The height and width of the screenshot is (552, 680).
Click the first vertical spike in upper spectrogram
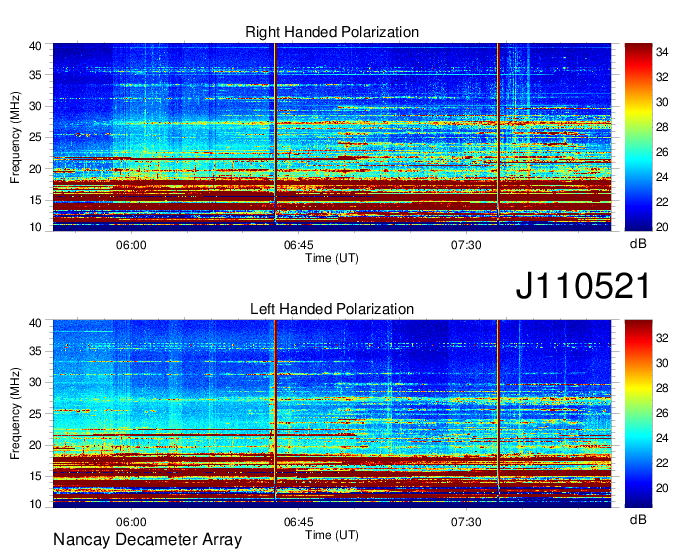[275, 132]
